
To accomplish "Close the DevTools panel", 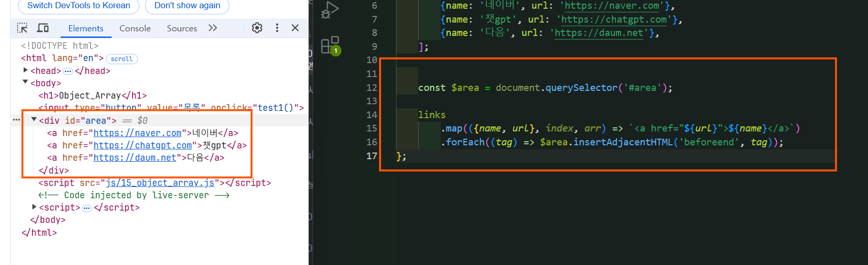I will tap(295, 28).
